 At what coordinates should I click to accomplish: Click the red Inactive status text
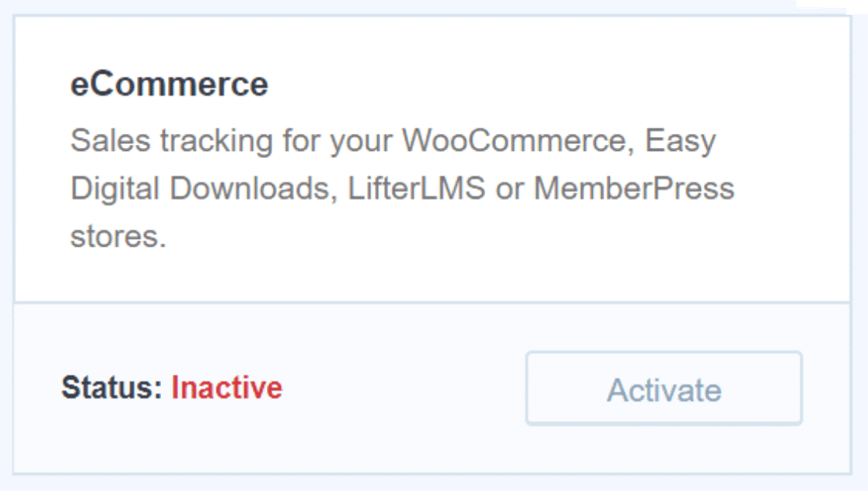click(226, 387)
